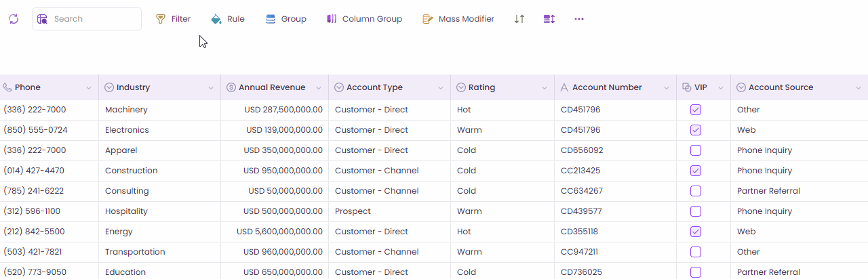Image resolution: width=868 pixels, height=279 pixels.
Task: Open the Rule color fill tool
Action: click(x=227, y=19)
